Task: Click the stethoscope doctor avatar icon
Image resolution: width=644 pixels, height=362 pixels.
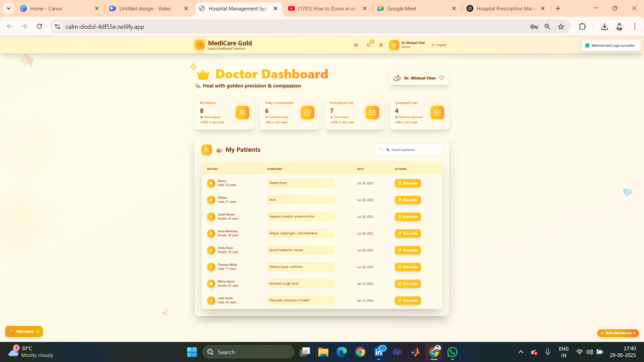Action: click(394, 45)
